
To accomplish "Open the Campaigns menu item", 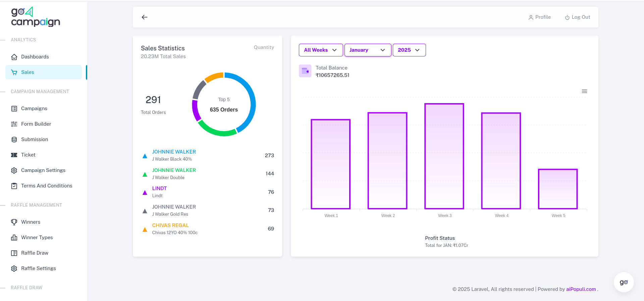I will pyautogui.click(x=44, y=109).
